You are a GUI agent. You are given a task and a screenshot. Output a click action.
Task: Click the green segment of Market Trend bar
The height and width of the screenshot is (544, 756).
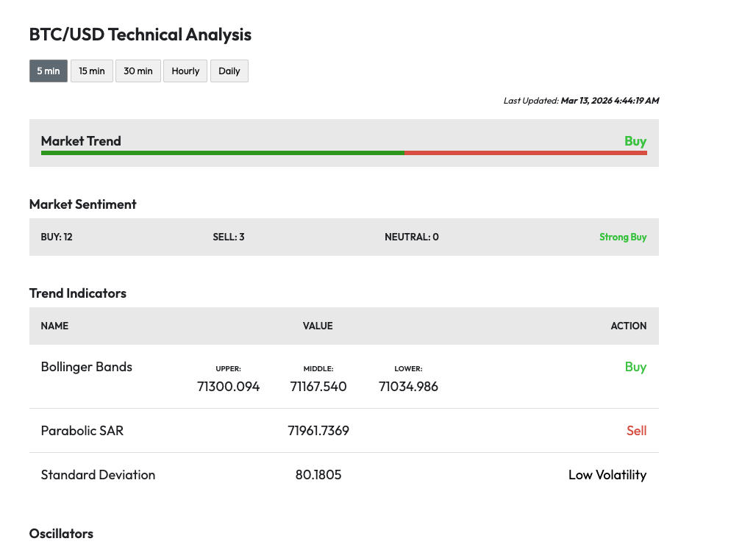click(222, 153)
